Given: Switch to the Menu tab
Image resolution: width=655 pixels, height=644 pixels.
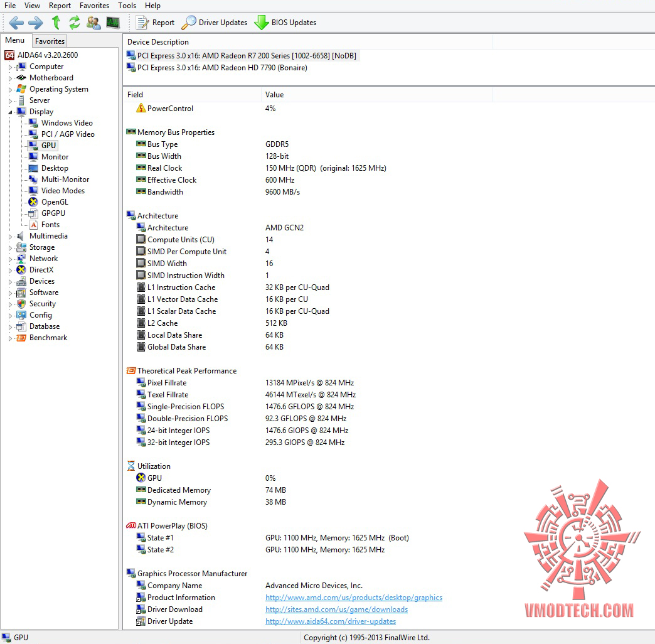Looking at the screenshot, I should tap(15, 40).
